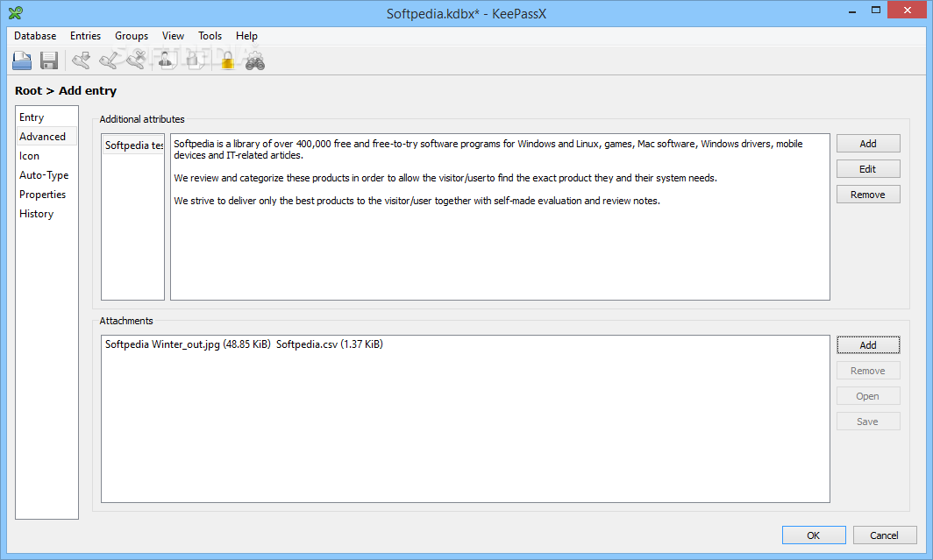Image resolution: width=933 pixels, height=560 pixels.
Task: Click the KeePassX logo in title bar
Action: tap(16, 12)
